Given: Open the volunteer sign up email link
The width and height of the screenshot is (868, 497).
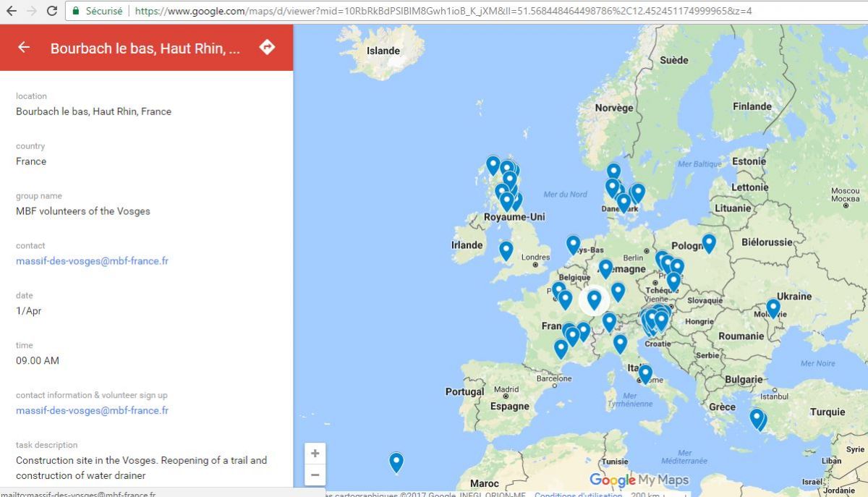Looking at the screenshot, I should click(x=92, y=411).
